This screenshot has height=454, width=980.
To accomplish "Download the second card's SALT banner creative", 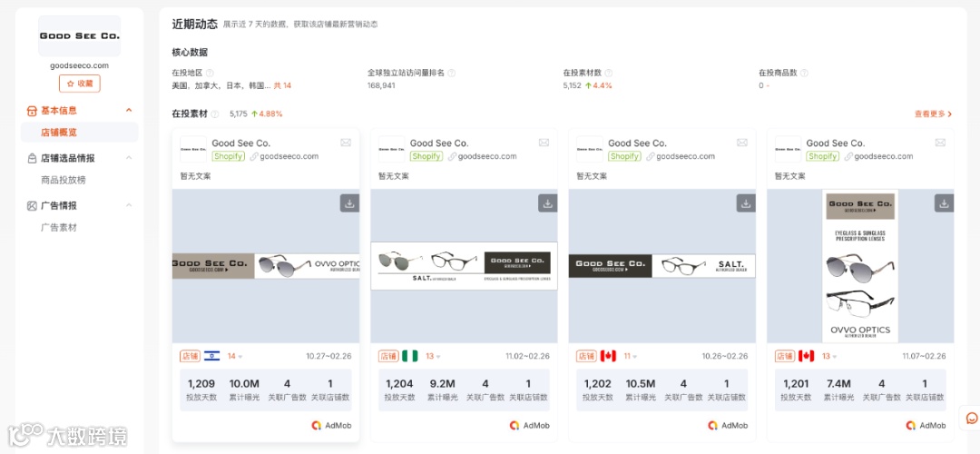I will 547,203.
